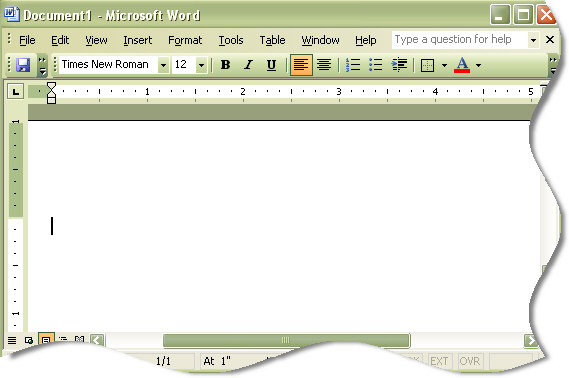
Task: Click the first line indent marker
Action: [x=52, y=86]
